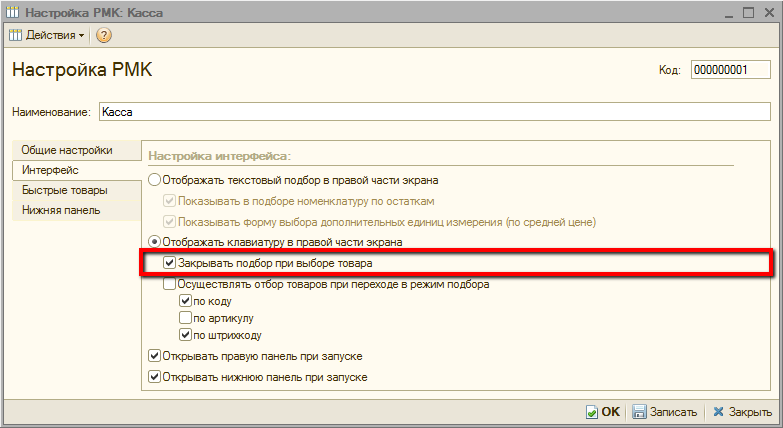Viewport: 783px width, 428px height.
Task: Select the Отображать текстовый подбор radio button
Action: [154, 180]
